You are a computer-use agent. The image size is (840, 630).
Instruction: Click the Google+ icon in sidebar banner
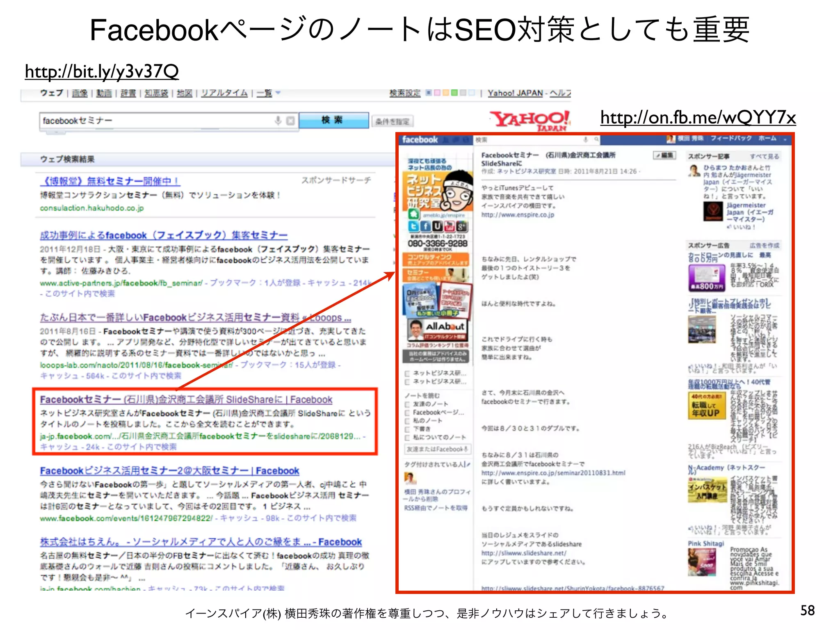click(x=462, y=226)
